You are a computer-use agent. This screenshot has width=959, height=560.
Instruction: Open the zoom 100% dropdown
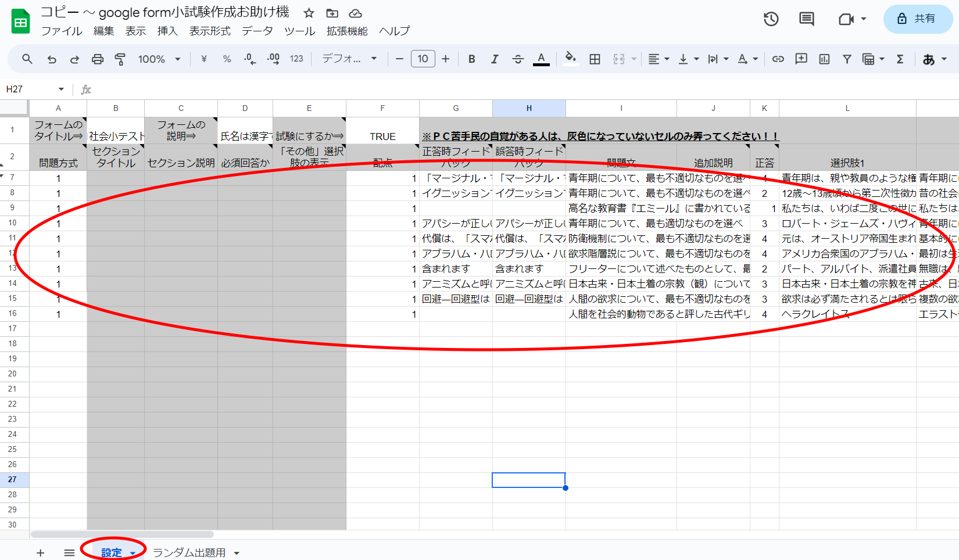[159, 59]
